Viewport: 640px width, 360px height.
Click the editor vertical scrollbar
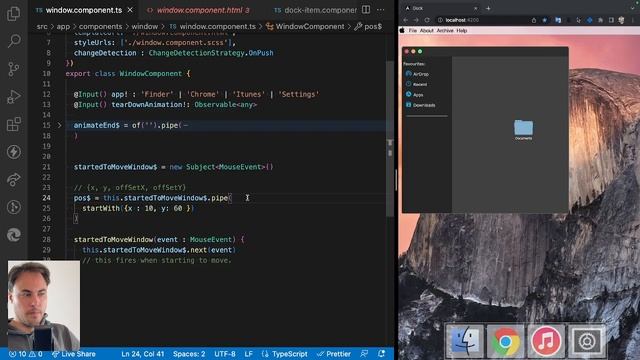click(390, 139)
